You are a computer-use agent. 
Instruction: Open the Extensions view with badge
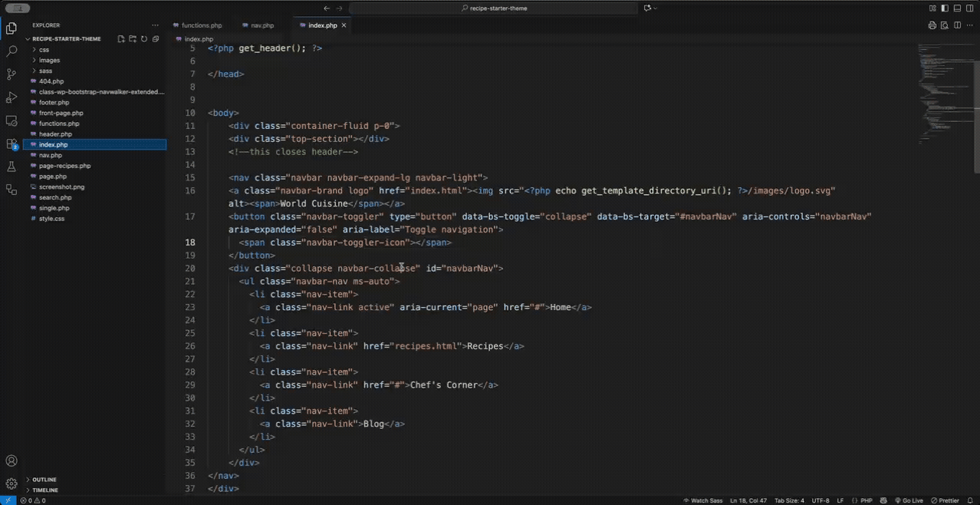click(x=12, y=144)
